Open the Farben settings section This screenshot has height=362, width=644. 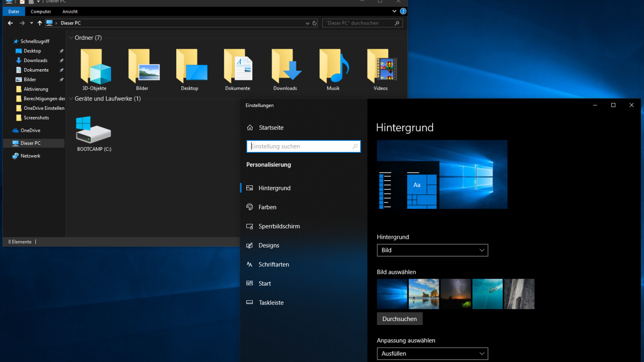coord(267,207)
